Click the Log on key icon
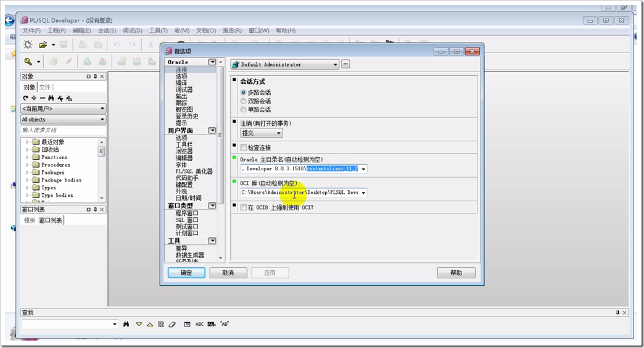This screenshot has height=348, width=644. point(28,62)
